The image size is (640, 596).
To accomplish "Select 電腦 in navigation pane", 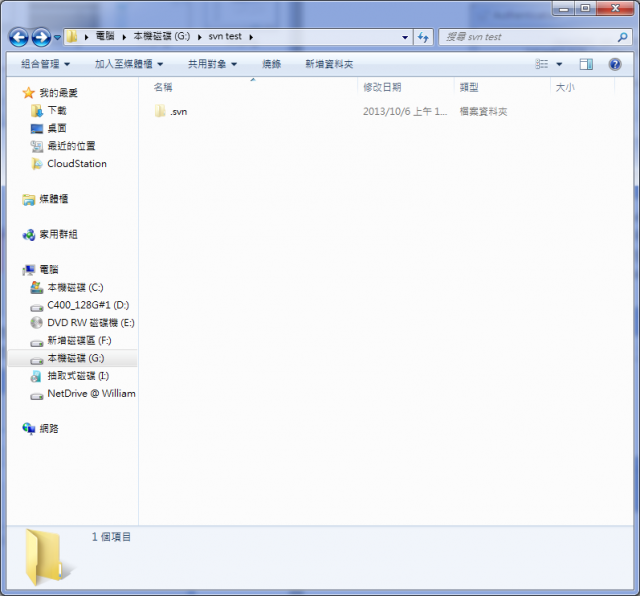I will (49, 269).
